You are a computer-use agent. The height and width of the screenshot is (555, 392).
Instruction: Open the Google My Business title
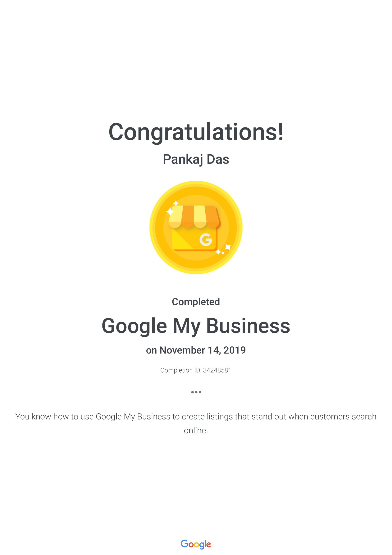click(196, 326)
